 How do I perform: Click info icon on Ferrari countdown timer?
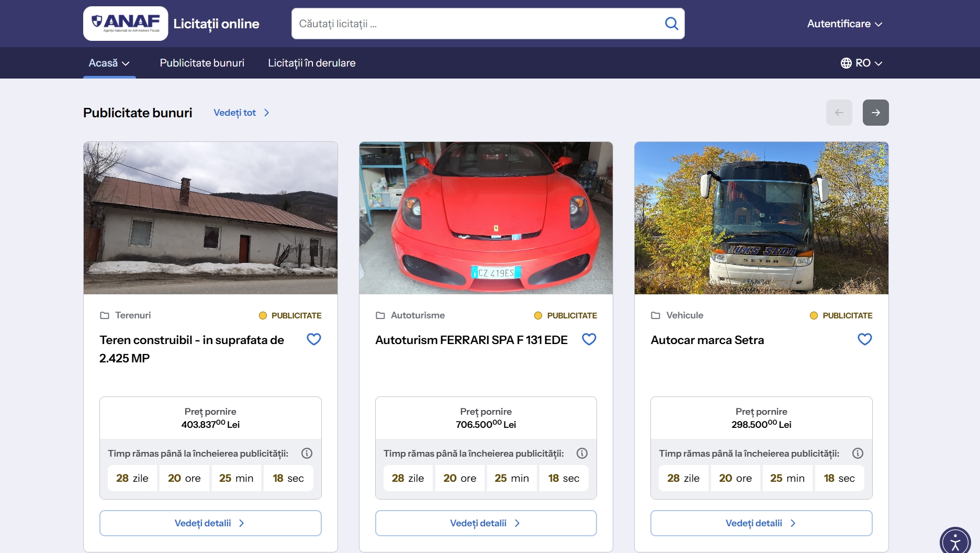[582, 454]
